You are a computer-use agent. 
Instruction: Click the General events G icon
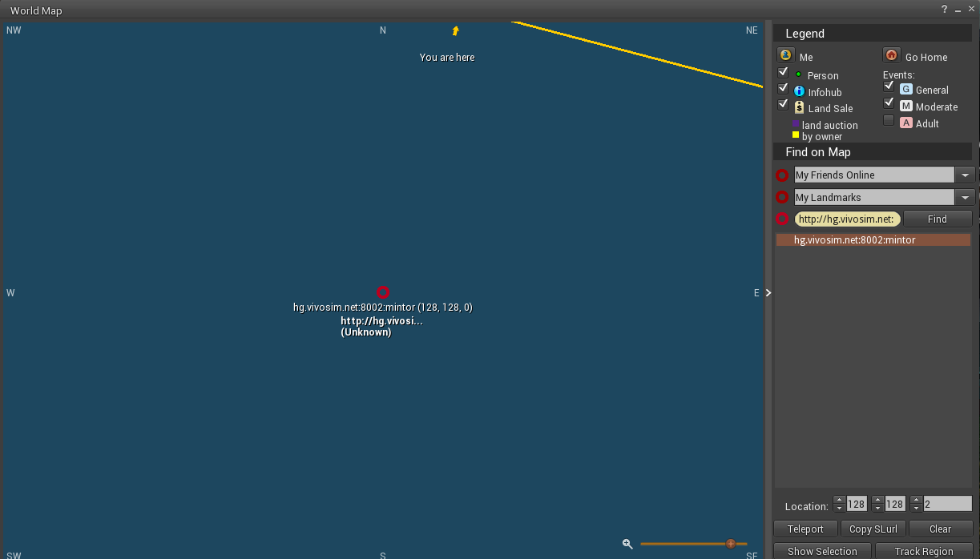coord(905,90)
